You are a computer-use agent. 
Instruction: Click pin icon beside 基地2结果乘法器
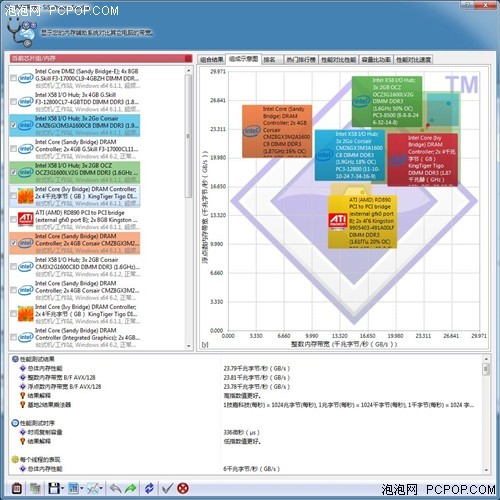(23, 405)
